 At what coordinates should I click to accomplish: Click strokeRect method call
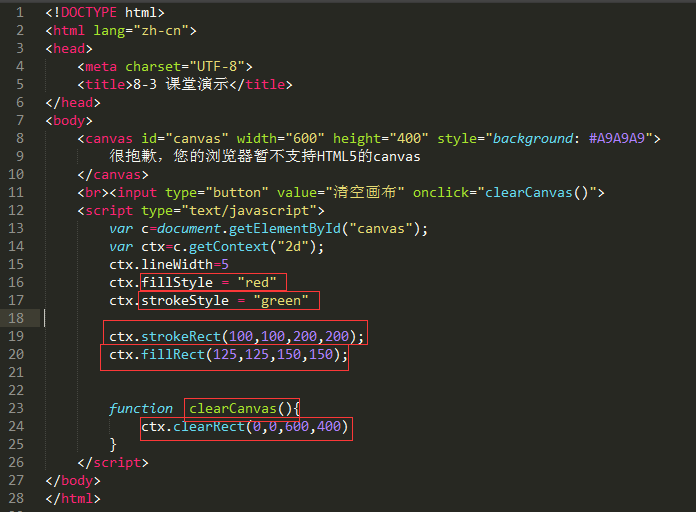(181, 337)
